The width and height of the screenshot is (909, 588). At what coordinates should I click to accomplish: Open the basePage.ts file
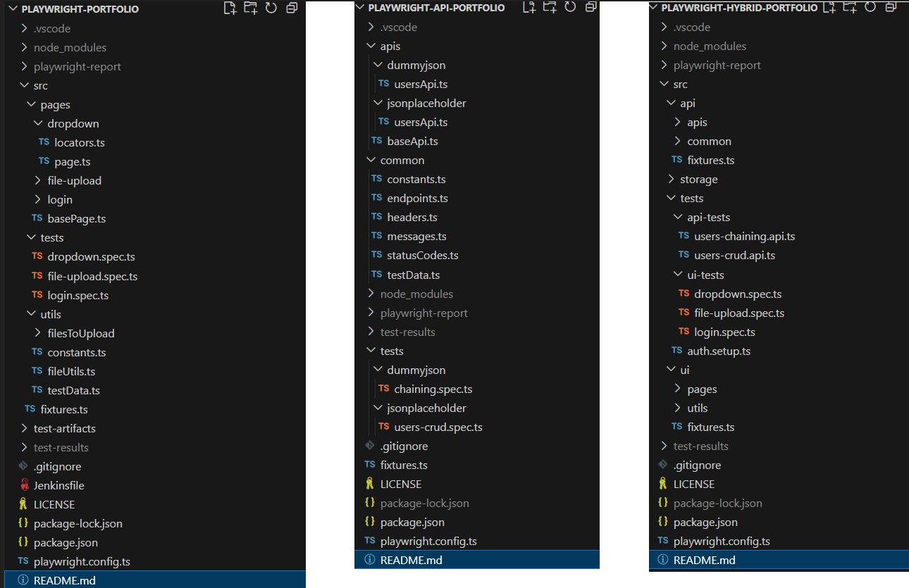[76, 218]
